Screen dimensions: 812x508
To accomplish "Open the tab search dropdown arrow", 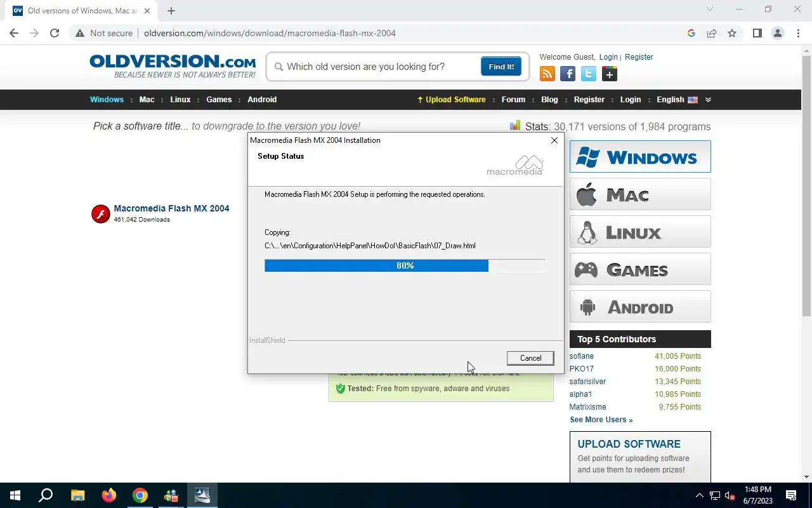I will coord(709,10).
